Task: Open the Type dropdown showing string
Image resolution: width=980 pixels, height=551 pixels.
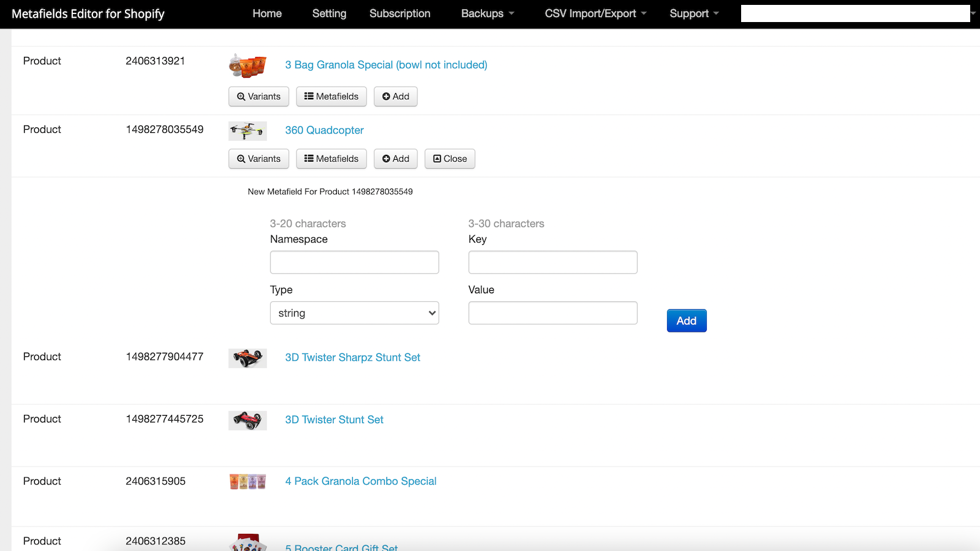Action: (354, 312)
